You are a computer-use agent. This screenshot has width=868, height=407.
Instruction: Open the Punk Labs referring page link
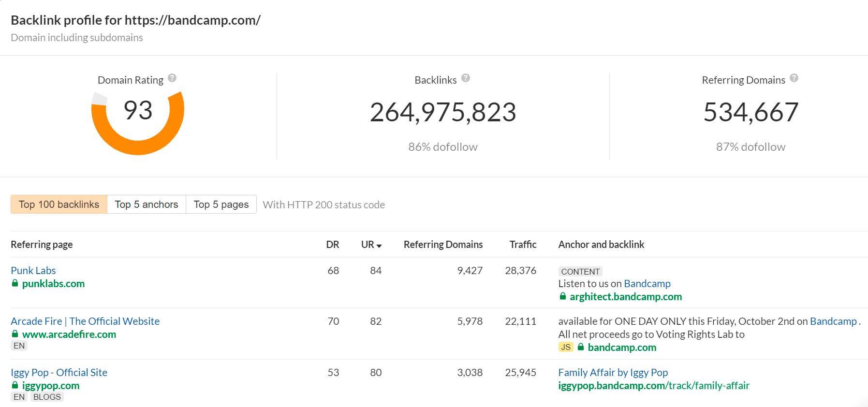(33, 271)
